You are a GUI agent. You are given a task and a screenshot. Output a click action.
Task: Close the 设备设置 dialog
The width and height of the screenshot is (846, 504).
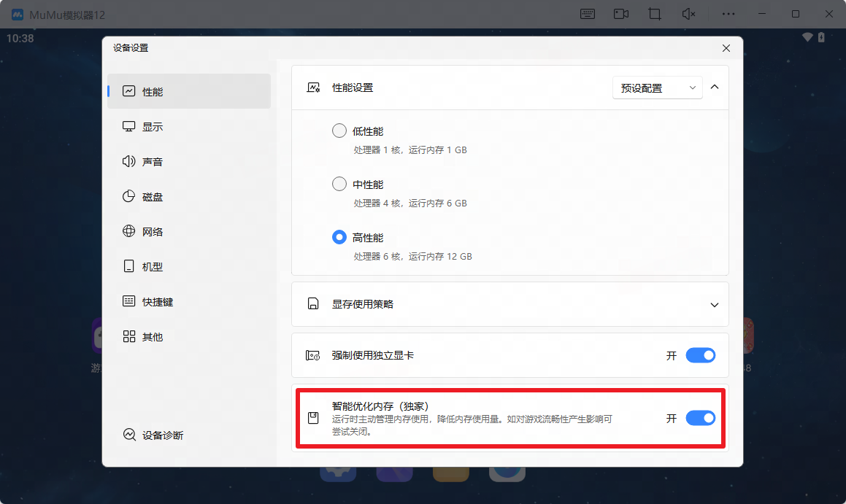(726, 48)
